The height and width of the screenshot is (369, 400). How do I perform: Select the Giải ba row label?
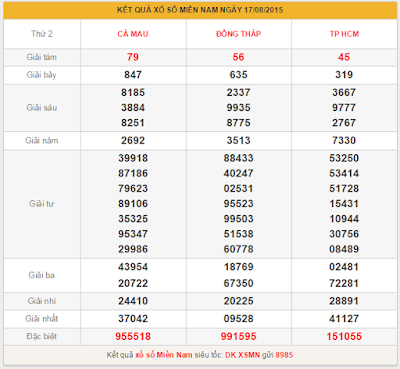click(42, 275)
